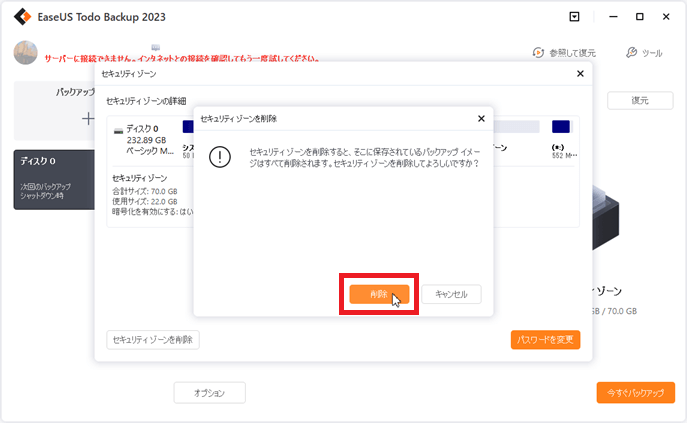This screenshot has height=423, width=687.
Task: Click the セキュリティゾーンを削除 button at bottom left
Action: tap(153, 339)
